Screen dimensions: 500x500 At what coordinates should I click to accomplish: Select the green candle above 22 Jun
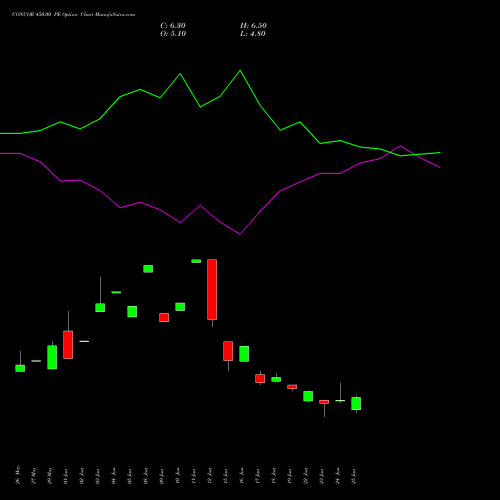click(308, 396)
